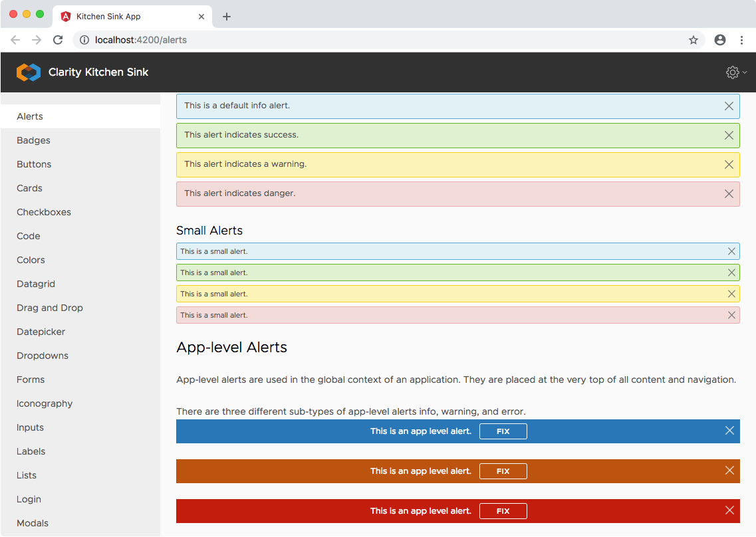Open a new browser tab

tap(227, 17)
